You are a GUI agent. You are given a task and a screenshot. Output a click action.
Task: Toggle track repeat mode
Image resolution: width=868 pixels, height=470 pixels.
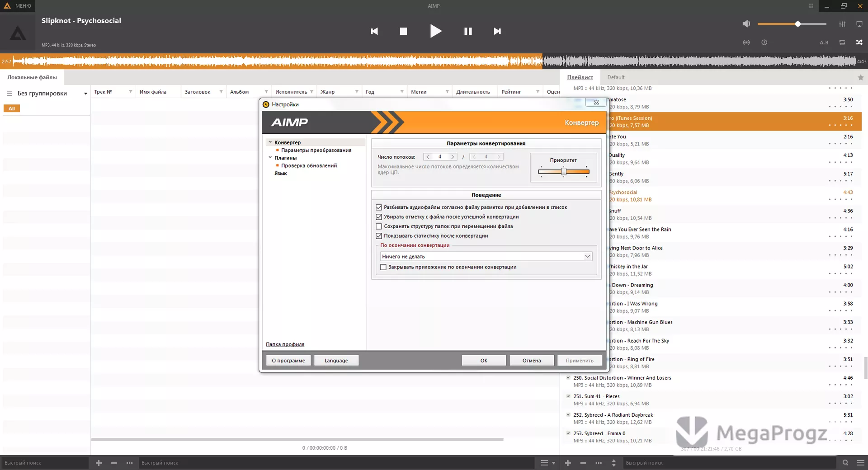pyautogui.click(x=842, y=42)
